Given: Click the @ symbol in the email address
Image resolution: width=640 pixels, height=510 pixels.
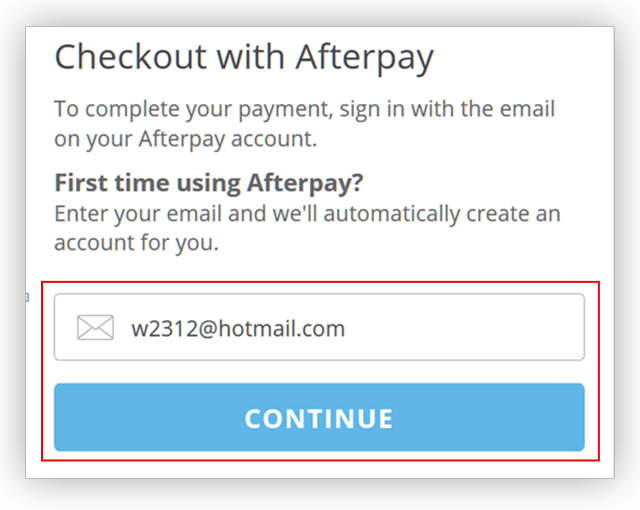Looking at the screenshot, I should 209,329.
